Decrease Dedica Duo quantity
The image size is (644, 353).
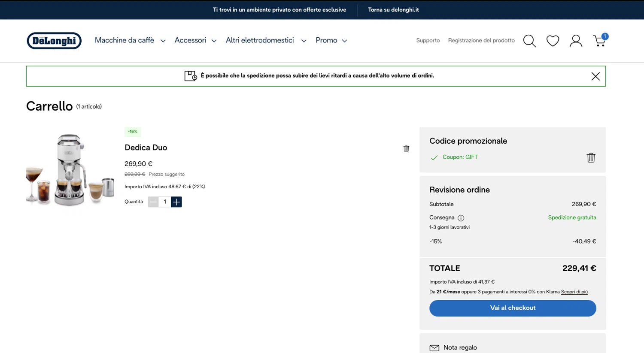[153, 202]
